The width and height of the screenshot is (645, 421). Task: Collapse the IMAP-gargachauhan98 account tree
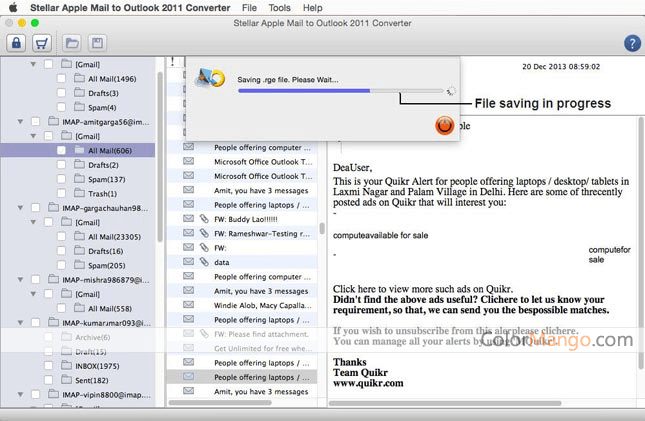pos(20,208)
